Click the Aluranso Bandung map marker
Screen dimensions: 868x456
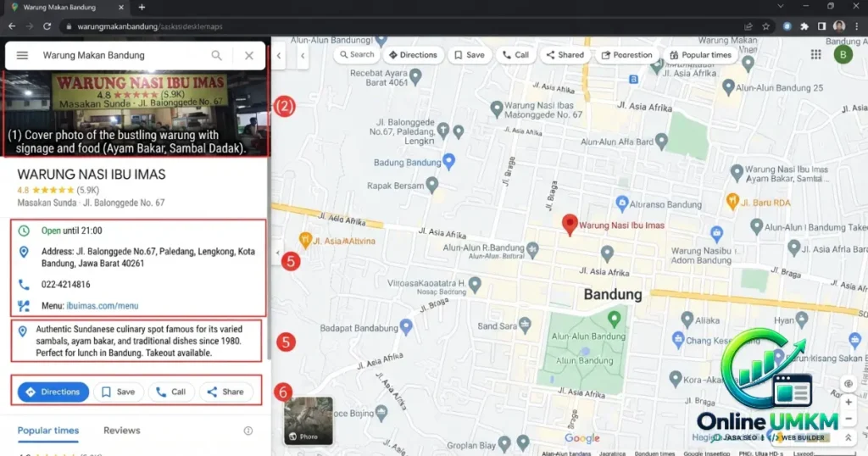click(x=622, y=203)
